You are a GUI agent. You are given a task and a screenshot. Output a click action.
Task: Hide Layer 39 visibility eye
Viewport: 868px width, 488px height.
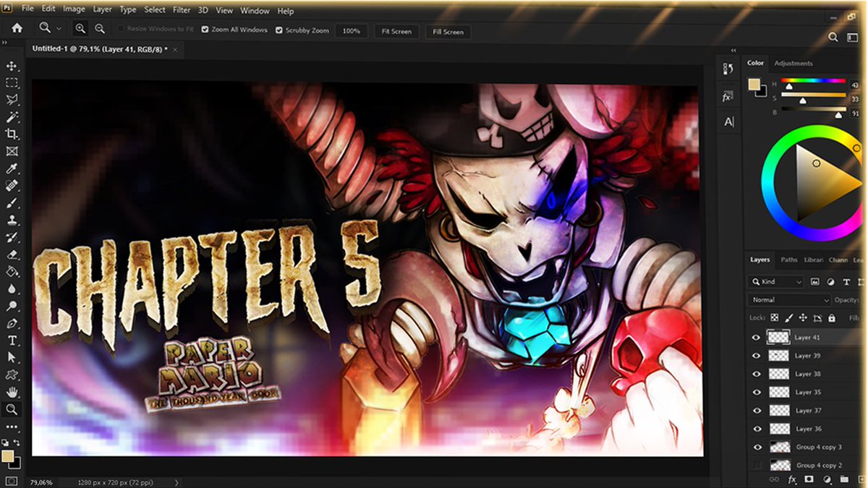point(757,355)
